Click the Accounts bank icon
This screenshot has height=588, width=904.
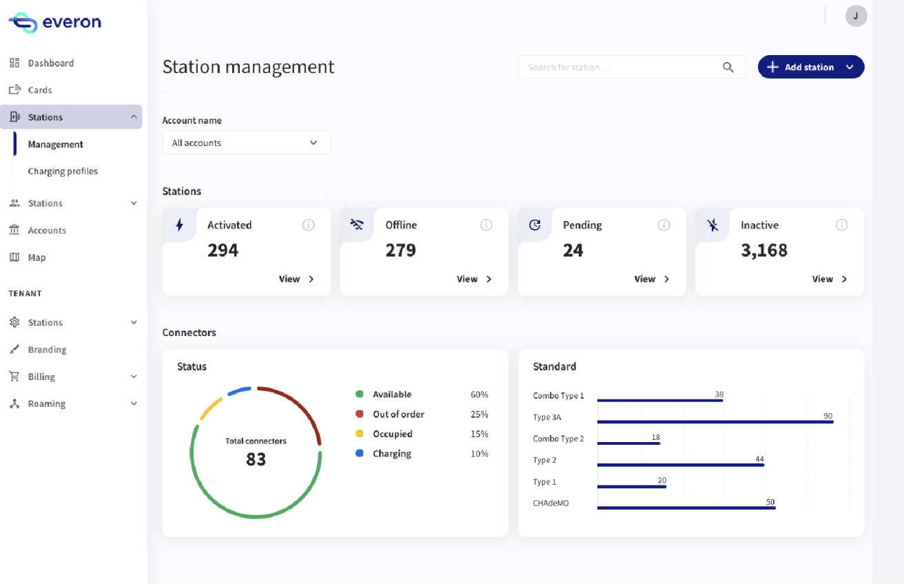coord(14,230)
